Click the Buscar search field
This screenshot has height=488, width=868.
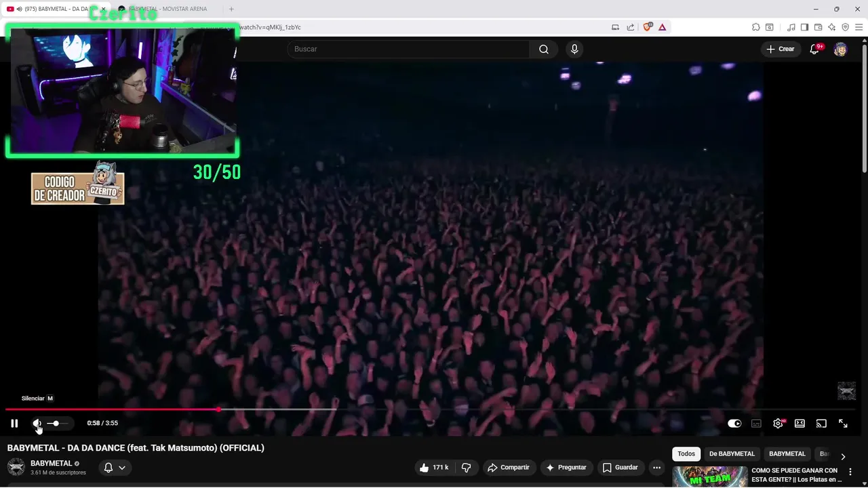click(408, 49)
